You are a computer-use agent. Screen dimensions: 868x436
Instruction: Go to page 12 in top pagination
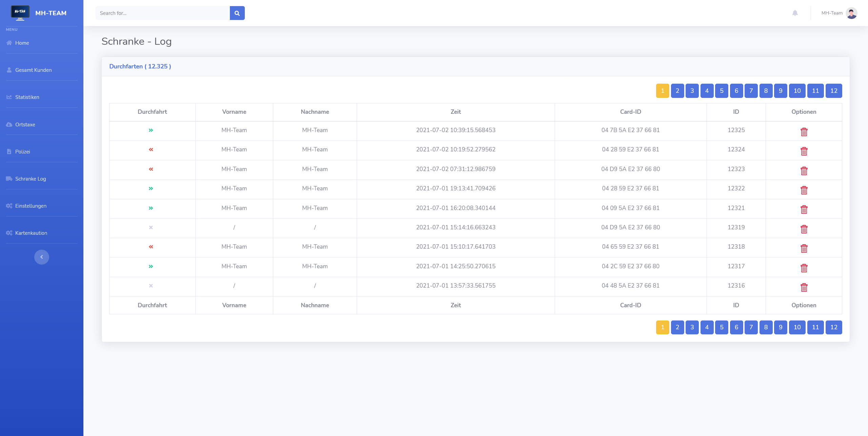[833, 91]
